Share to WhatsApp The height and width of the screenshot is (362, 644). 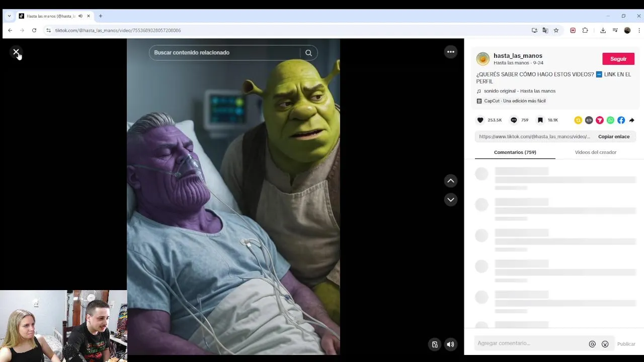pyautogui.click(x=610, y=120)
